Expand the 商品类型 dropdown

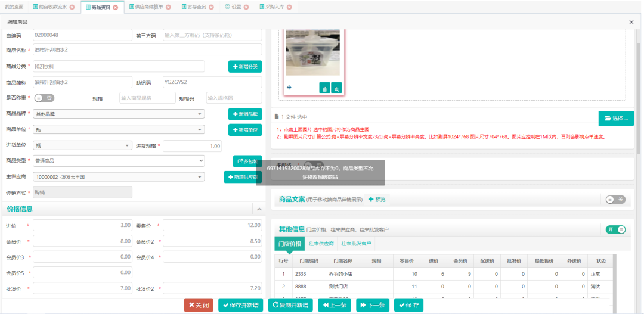click(x=119, y=160)
